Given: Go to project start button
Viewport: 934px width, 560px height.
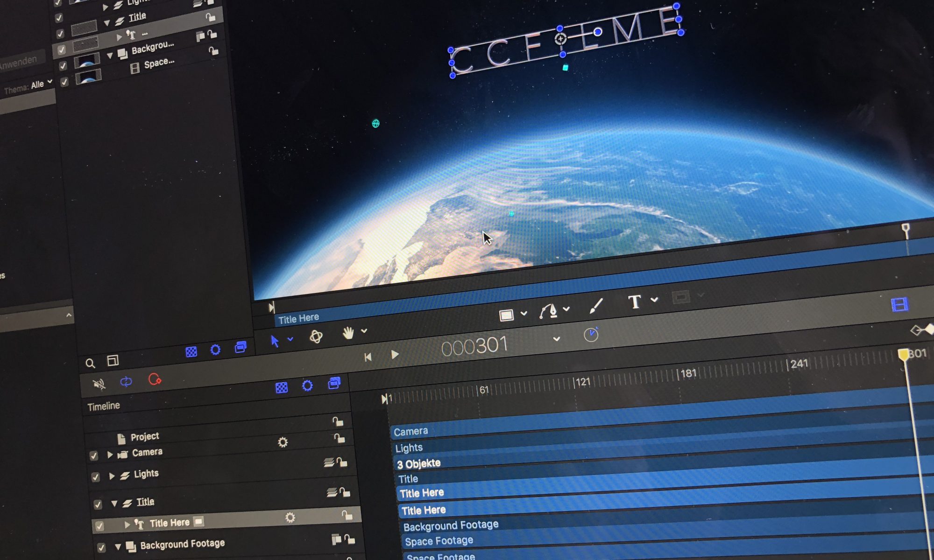Looking at the screenshot, I should coord(368,357).
